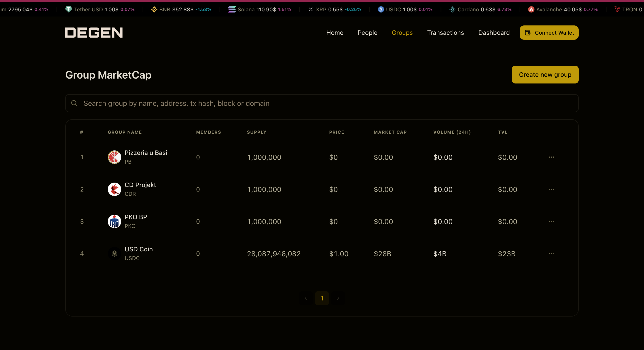Click the Solana ticker icon
The width and height of the screenshot is (644, 350).
(232, 9)
